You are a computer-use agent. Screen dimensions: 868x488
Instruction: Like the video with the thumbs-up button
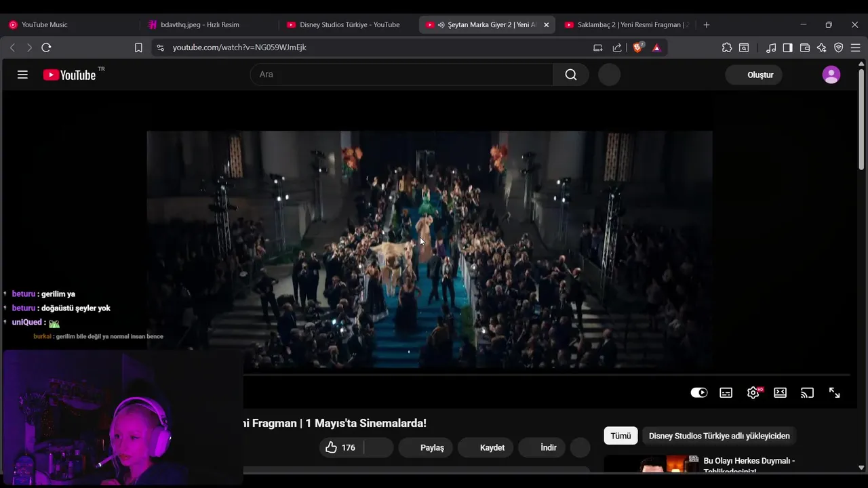coord(341,447)
